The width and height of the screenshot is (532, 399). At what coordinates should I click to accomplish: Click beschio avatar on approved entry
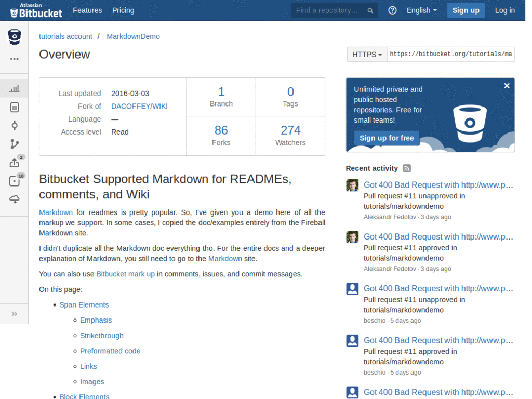coord(352,341)
